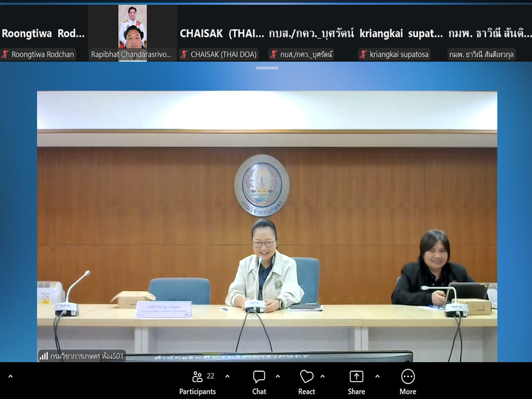The image size is (532, 399).
Task: Click the Share screen icon
Action: click(356, 377)
